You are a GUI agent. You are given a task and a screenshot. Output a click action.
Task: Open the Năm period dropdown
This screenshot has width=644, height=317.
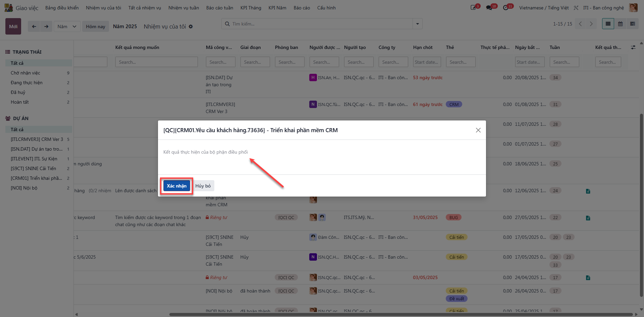point(67,27)
